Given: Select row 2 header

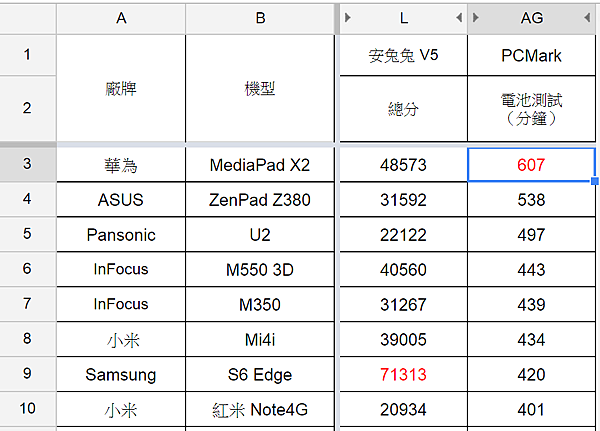Looking at the screenshot, I should coord(28,108).
